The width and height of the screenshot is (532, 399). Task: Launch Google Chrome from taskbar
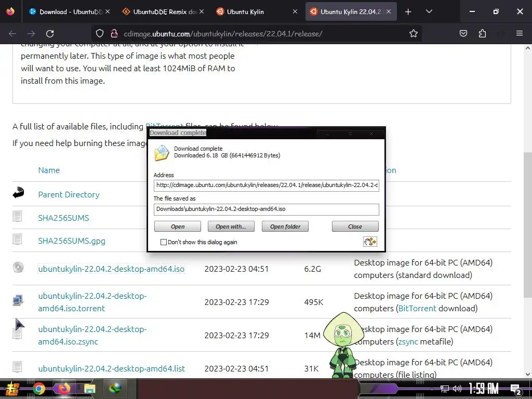(38, 389)
